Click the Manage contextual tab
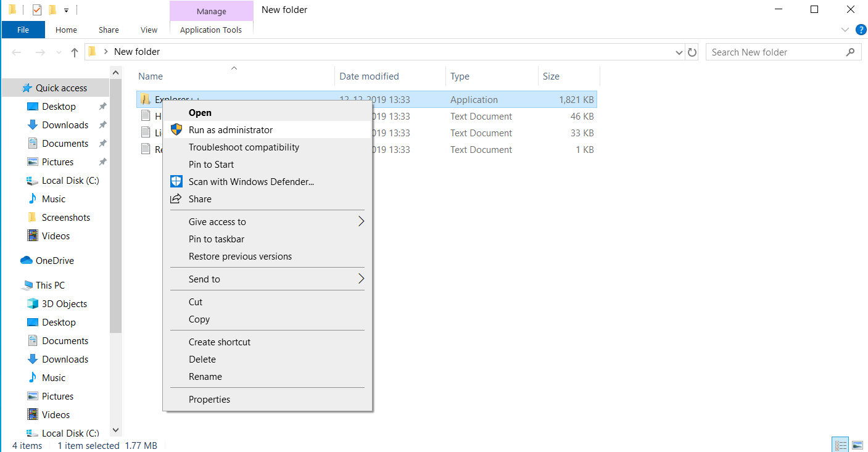This screenshot has width=868, height=452. click(x=212, y=11)
